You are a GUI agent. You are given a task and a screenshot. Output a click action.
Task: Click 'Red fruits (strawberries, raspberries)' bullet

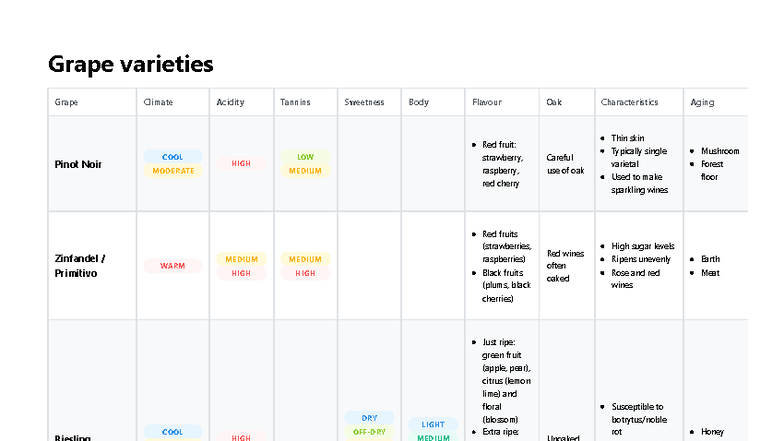click(x=506, y=246)
